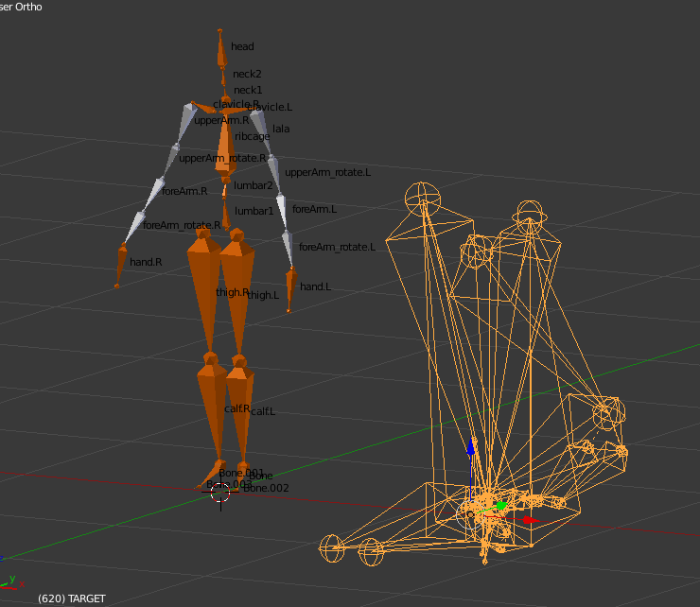Select the 'head' bone label
Viewport: 700px width, 607px height.
(x=242, y=46)
